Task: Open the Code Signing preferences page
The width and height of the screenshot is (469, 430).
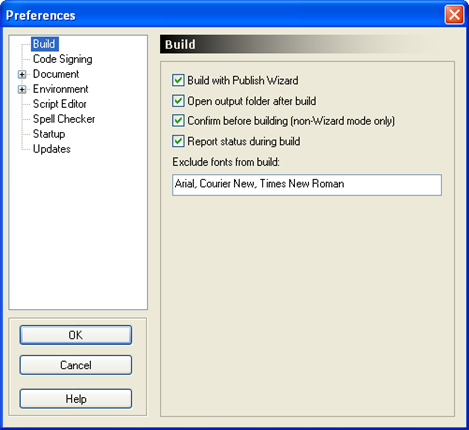Action: (x=62, y=59)
